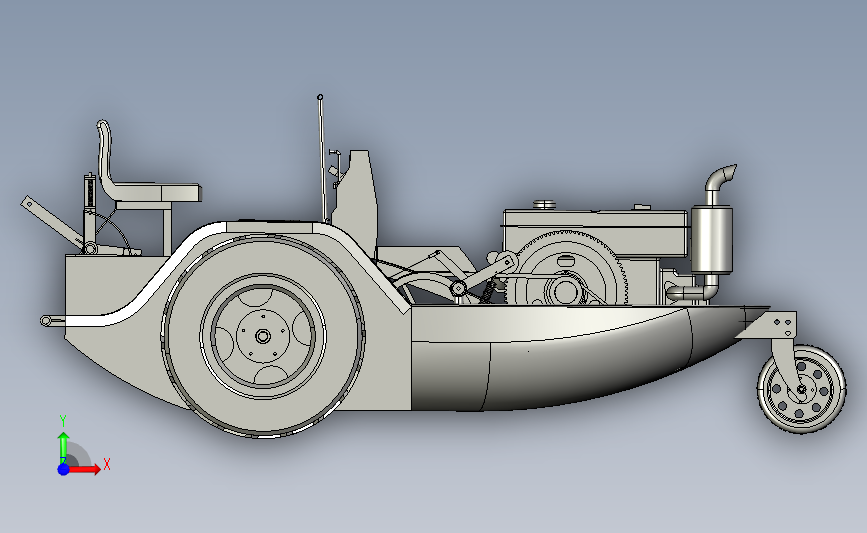The width and height of the screenshot is (867, 533).
Task: Select the tall thin antenna rod
Action: [321, 158]
